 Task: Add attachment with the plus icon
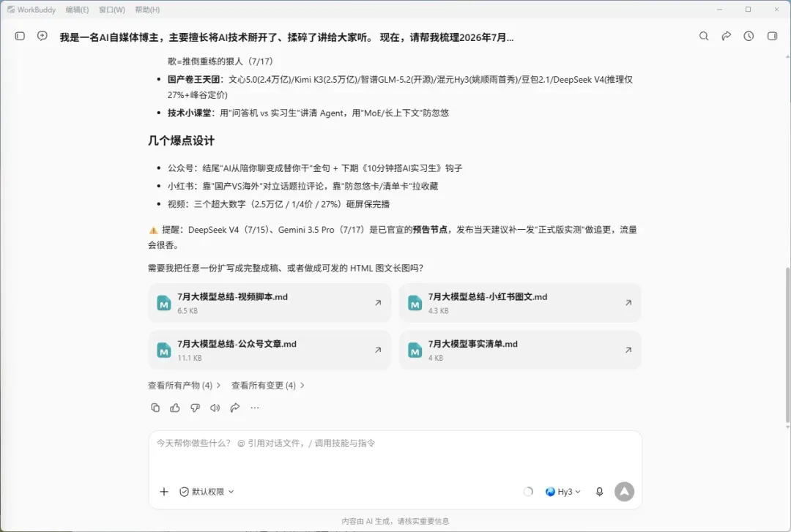(164, 491)
